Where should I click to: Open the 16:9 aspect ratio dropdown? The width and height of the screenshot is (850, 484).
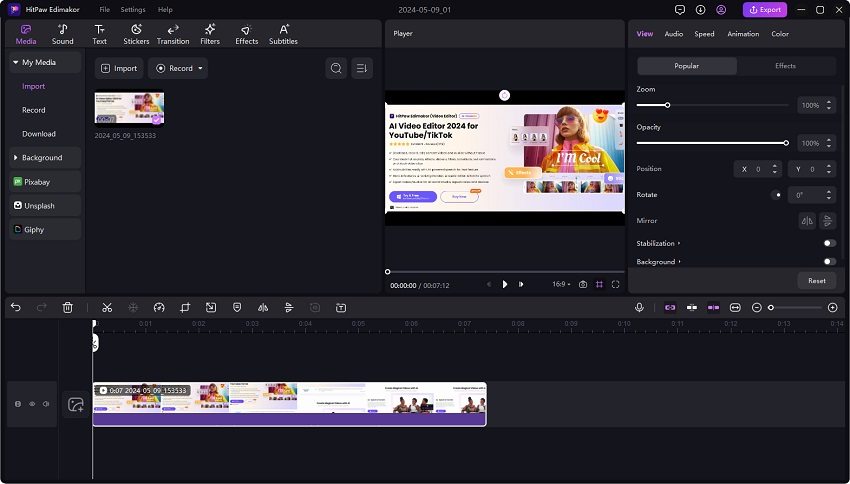pos(561,285)
